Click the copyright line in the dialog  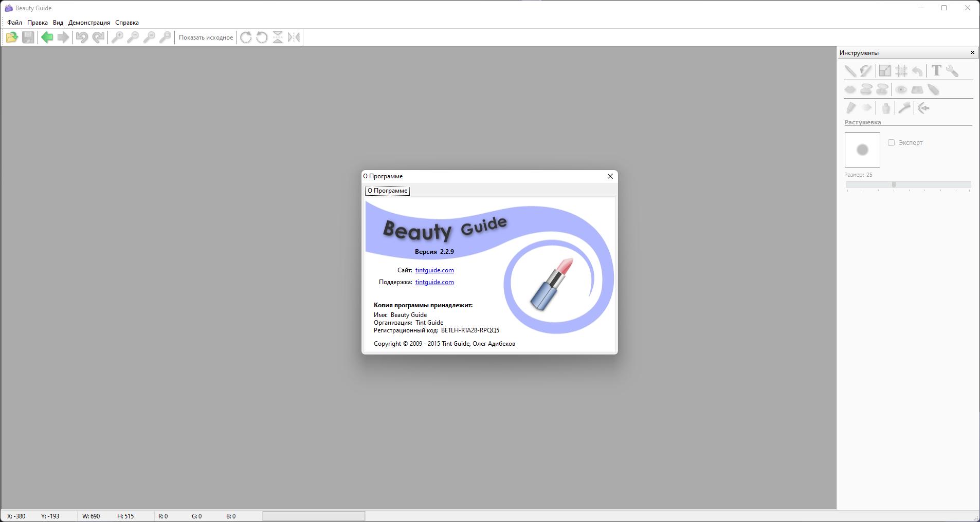[x=444, y=344]
